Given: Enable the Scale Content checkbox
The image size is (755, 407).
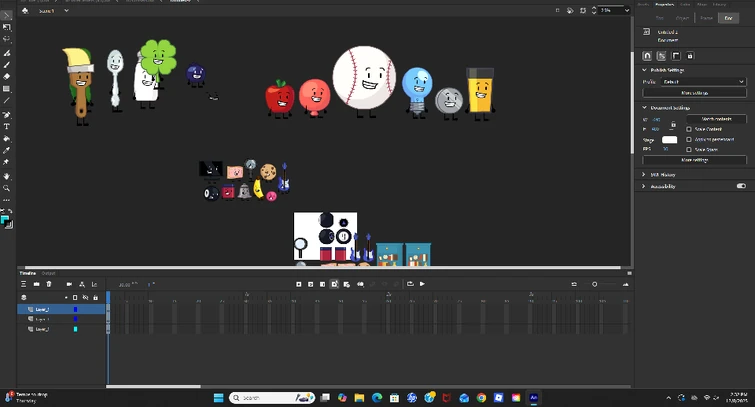Looking at the screenshot, I should [689, 129].
